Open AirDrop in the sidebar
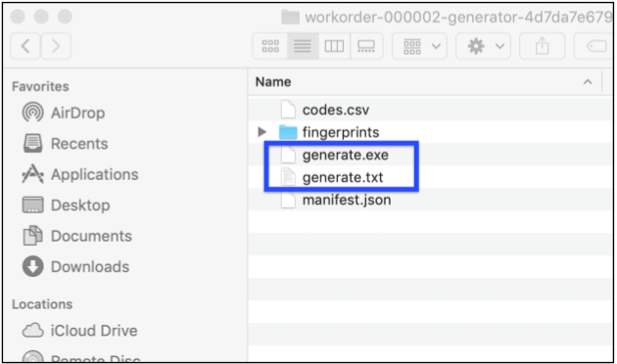 (x=64, y=113)
